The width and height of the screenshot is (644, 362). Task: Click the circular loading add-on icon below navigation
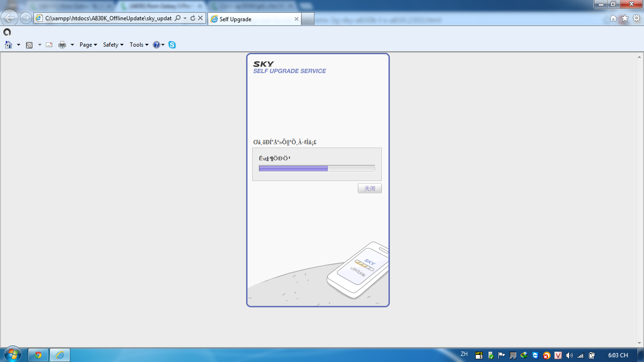click(7, 32)
